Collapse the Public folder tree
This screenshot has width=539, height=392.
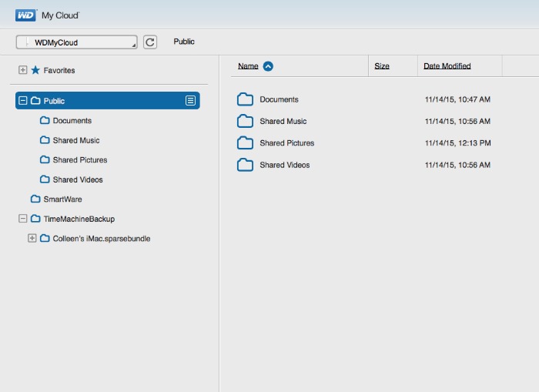click(22, 101)
